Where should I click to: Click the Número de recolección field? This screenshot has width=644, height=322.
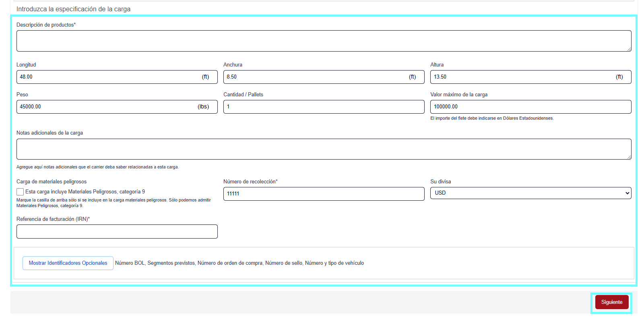(x=324, y=194)
